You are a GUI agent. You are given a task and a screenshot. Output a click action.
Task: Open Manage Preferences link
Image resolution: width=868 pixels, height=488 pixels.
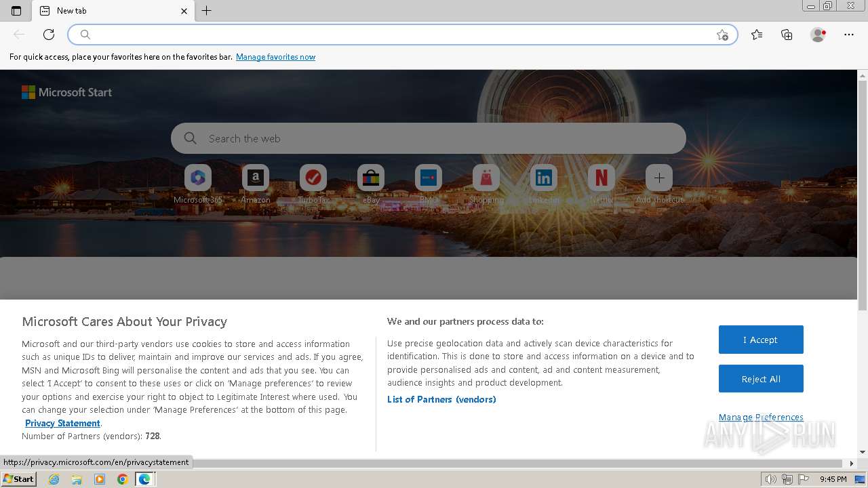761,417
